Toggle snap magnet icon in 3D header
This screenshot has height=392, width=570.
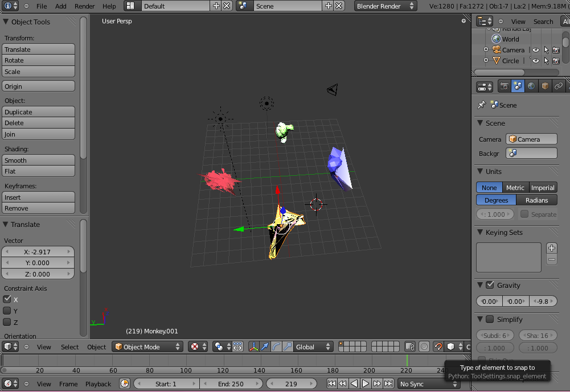coord(438,346)
